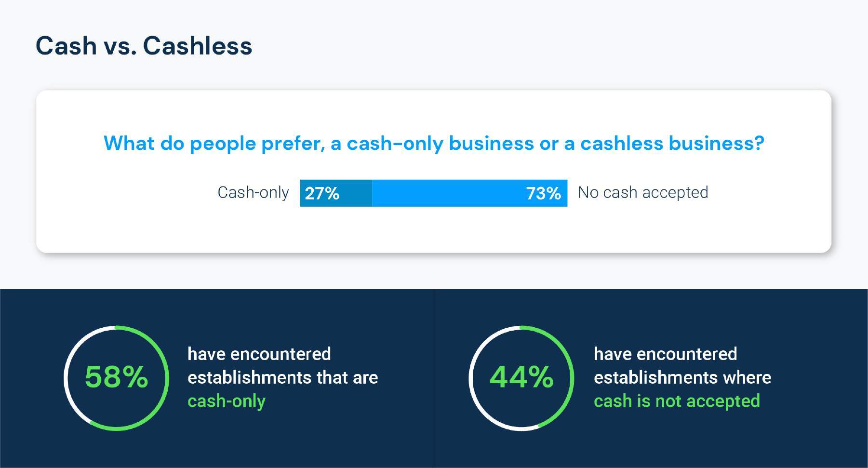Screen dimensions: 868x468
Task: Click the green 'cash is not accepted' text
Action: pyautogui.click(x=677, y=401)
